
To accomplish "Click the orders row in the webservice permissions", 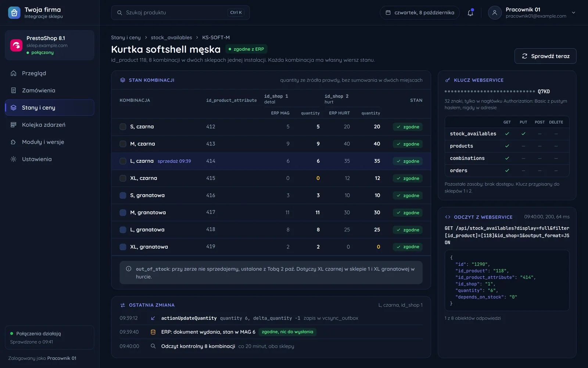I will coord(507,170).
